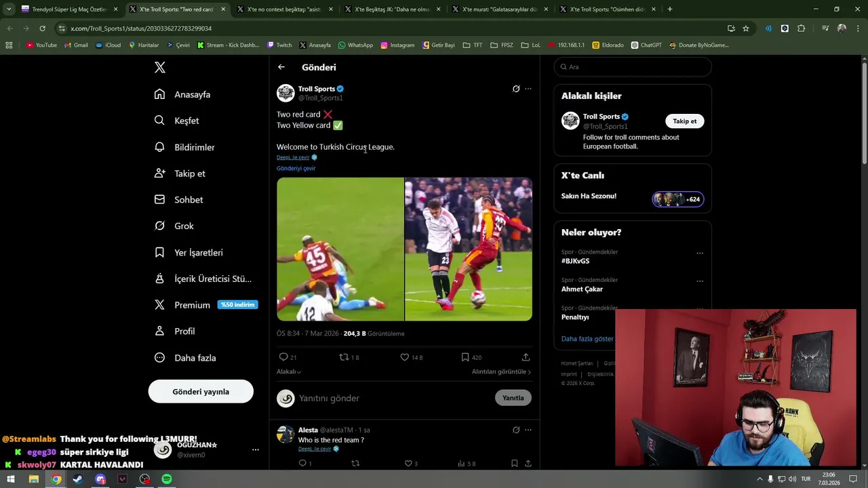Go back with Gönderi arrow
Viewport: 868px width, 488px height.
click(281, 67)
